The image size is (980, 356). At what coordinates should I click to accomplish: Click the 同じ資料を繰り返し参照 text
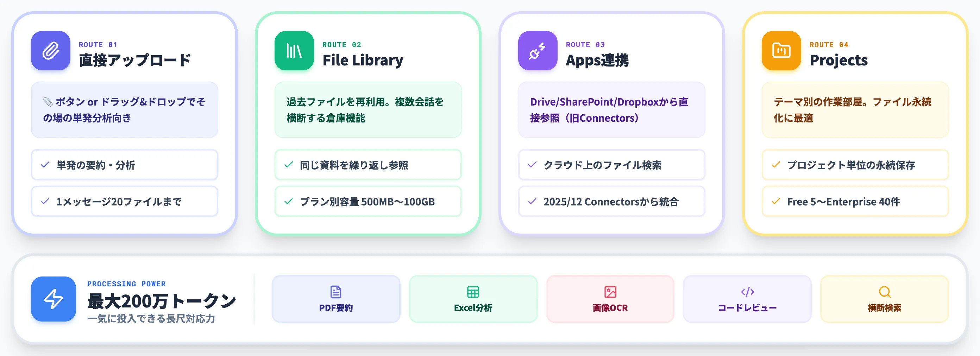[354, 165]
